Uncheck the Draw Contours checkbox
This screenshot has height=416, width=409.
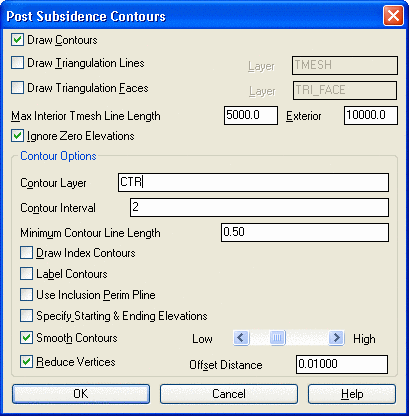(x=17, y=40)
